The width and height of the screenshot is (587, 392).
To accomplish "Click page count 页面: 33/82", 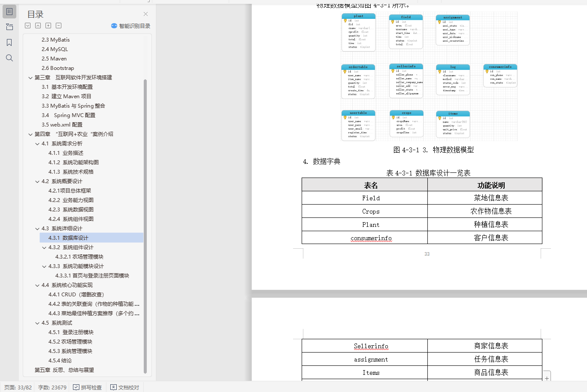I will point(18,387).
